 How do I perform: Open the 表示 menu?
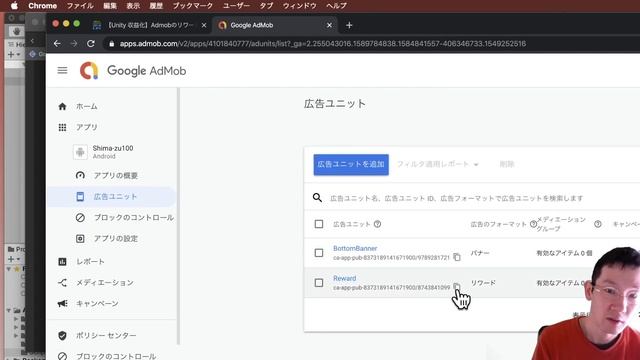133,6
